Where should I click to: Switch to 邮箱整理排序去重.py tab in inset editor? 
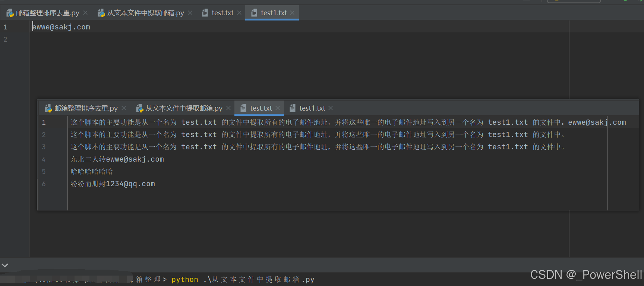click(x=86, y=108)
